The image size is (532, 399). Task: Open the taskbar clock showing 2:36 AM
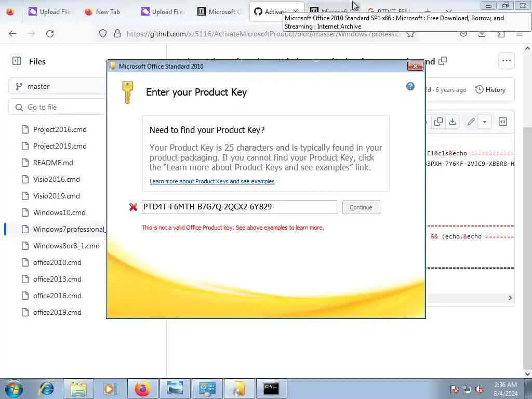coord(506,389)
